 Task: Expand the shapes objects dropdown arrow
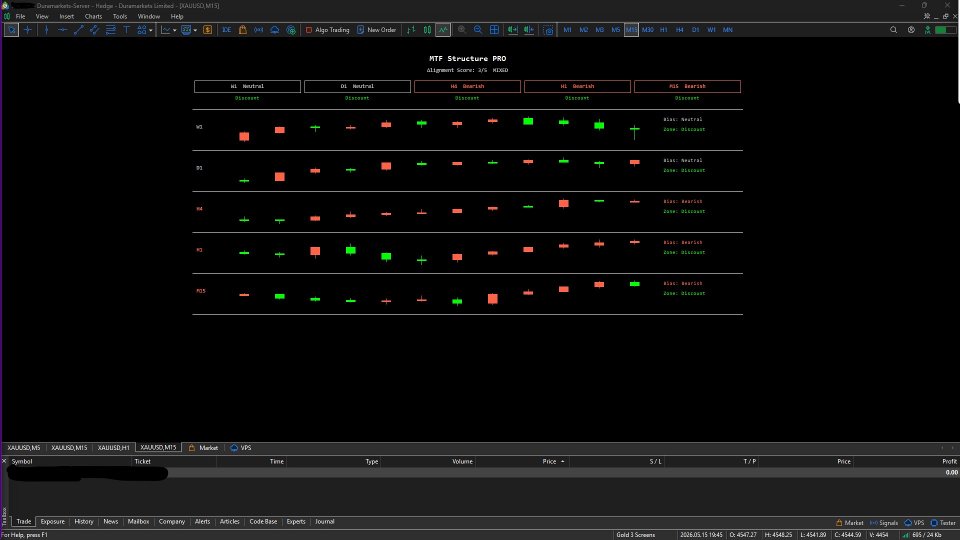point(151,30)
